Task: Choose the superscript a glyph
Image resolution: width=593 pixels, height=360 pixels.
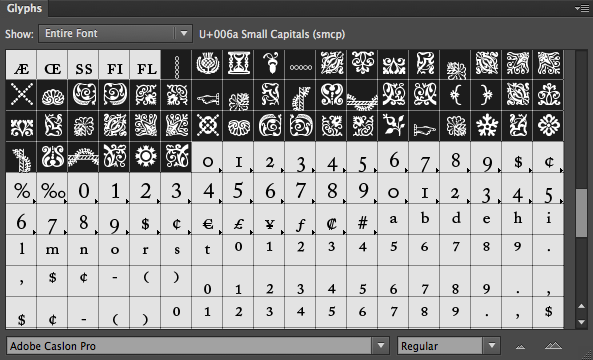Action: point(393,219)
